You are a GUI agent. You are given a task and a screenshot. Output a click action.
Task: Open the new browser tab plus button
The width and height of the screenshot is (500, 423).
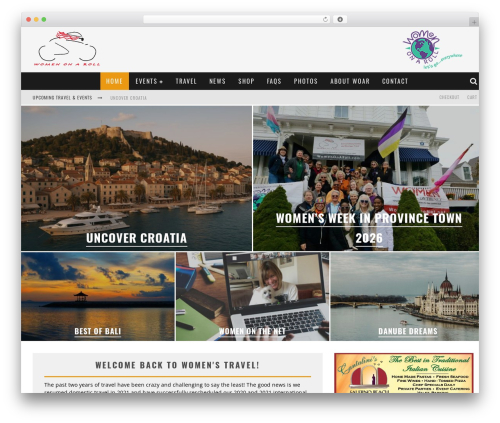click(474, 22)
